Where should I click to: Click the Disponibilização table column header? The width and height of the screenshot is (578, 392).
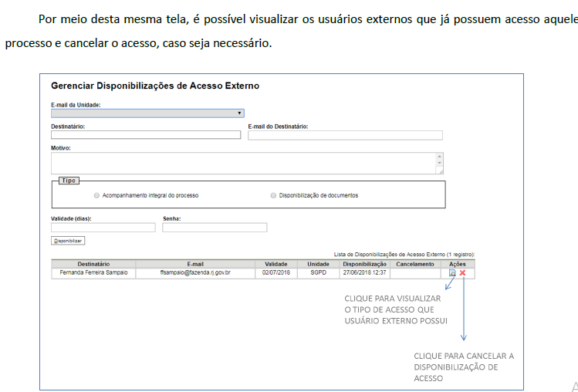tap(364, 264)
